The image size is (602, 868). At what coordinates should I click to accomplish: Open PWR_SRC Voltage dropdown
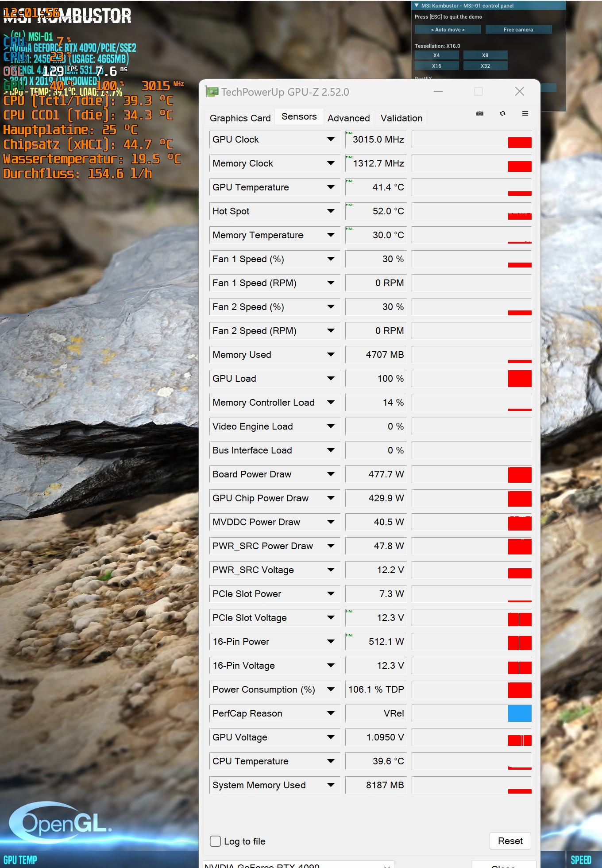pyautogui.click(x=331, y=570)
